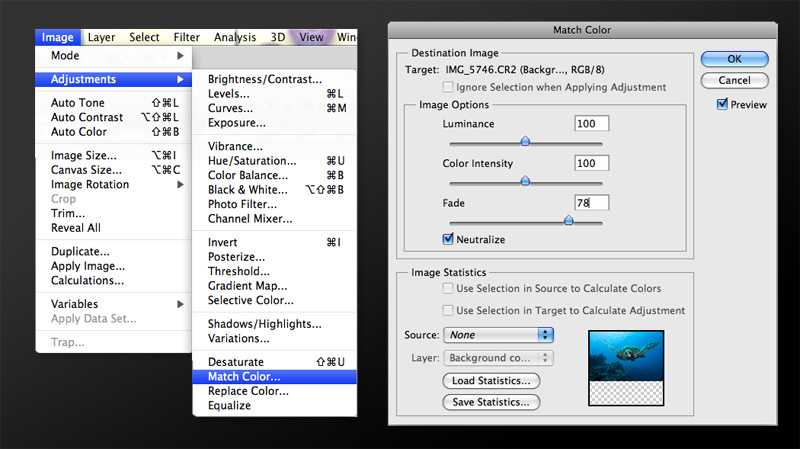Viewport: 800px width, 449px height.
Task: Open Variations adjustment
Action: coord(274,338)
